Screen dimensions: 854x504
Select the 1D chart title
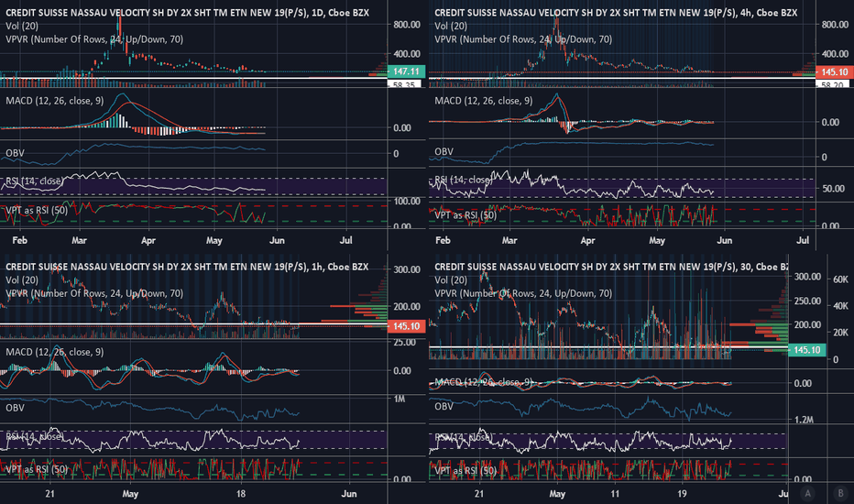pos(187,13)
